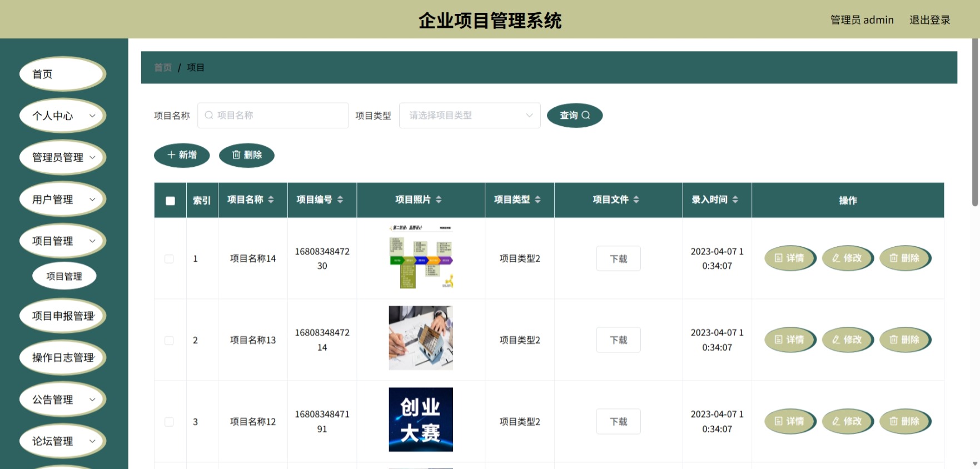Click the project number 1680834847214

[x=322, y=340]
